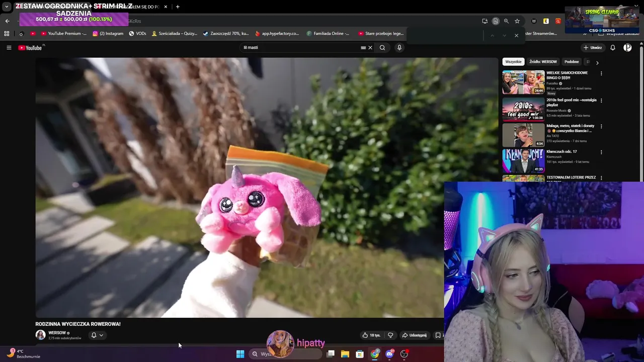Expand notification options chevron next to bell
The width and height of the screenshot is (644, 362).
101,335
